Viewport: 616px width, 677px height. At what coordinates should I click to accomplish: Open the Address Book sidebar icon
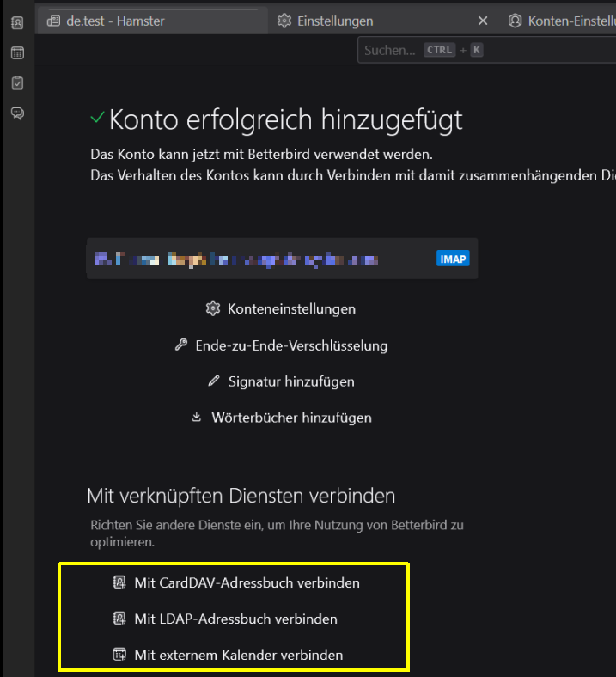point(17,22)
